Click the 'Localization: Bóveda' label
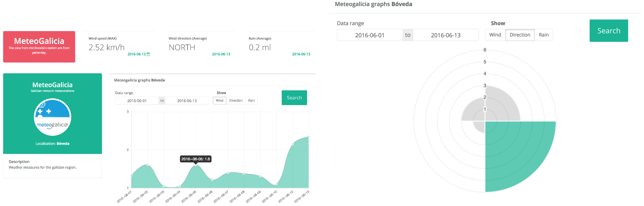Image resolution: width=644 pixels, height=206 pixels. click(52, 144)
